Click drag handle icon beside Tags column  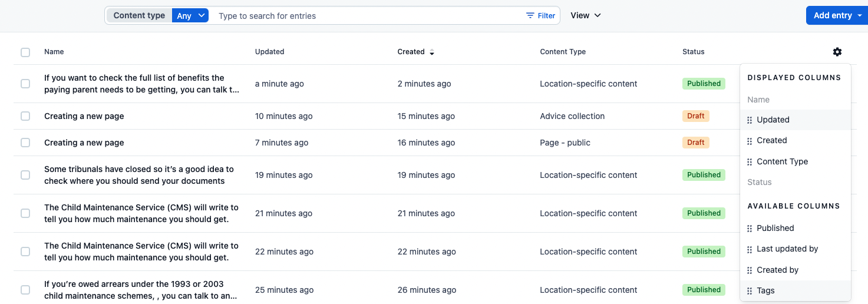pyautogui.click(x=750, y=291)
